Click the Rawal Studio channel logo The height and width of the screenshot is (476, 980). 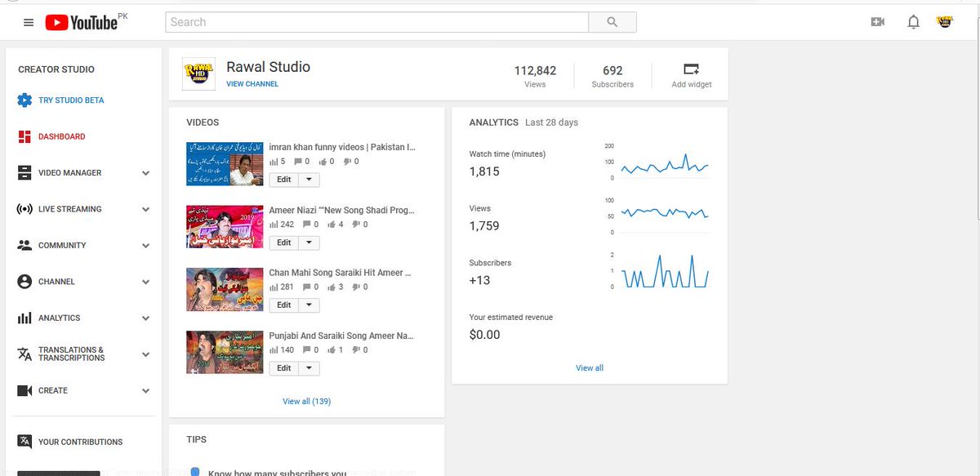coord(198,74)
